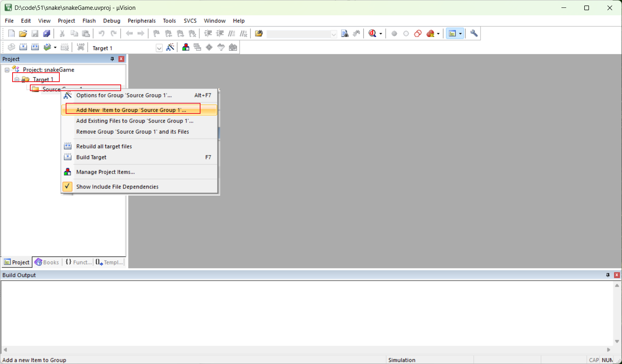Click the Comment selection icon

[232, 34]
